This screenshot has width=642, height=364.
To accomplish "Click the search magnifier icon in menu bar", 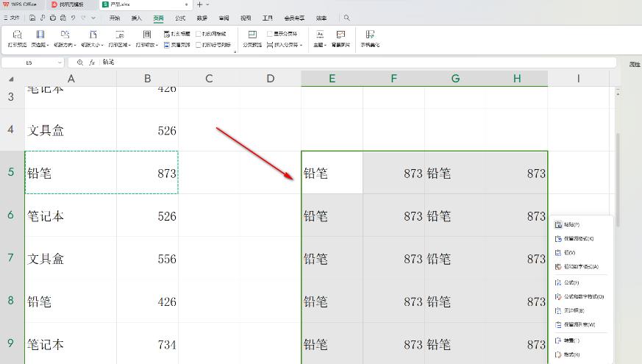I will click(347, 18).
